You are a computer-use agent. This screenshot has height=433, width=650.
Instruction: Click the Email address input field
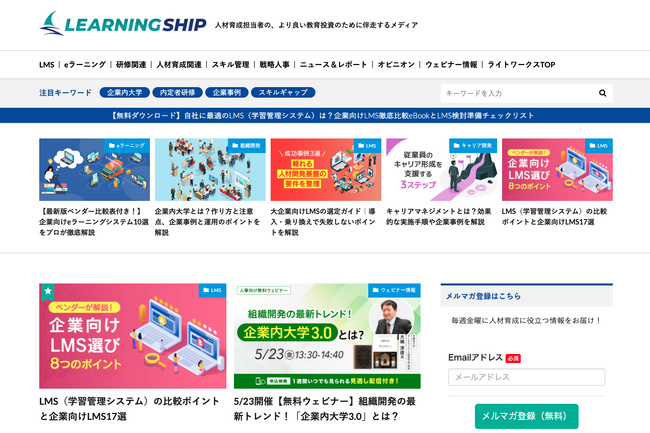click(x=526, y=377)
